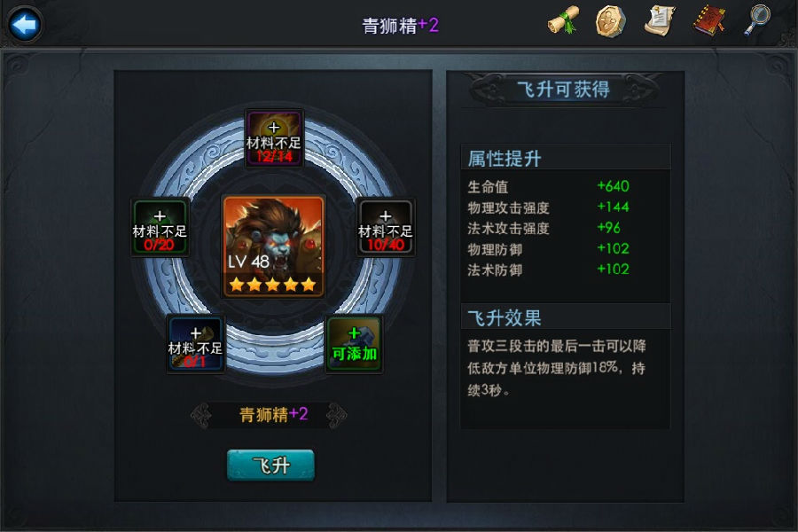Open the red spellbook icon
The image size is (798, 532).
(709, 21)
